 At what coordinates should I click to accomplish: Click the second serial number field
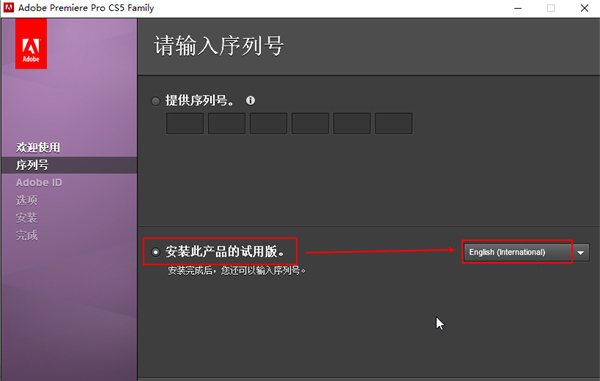[x=227, y=123]
